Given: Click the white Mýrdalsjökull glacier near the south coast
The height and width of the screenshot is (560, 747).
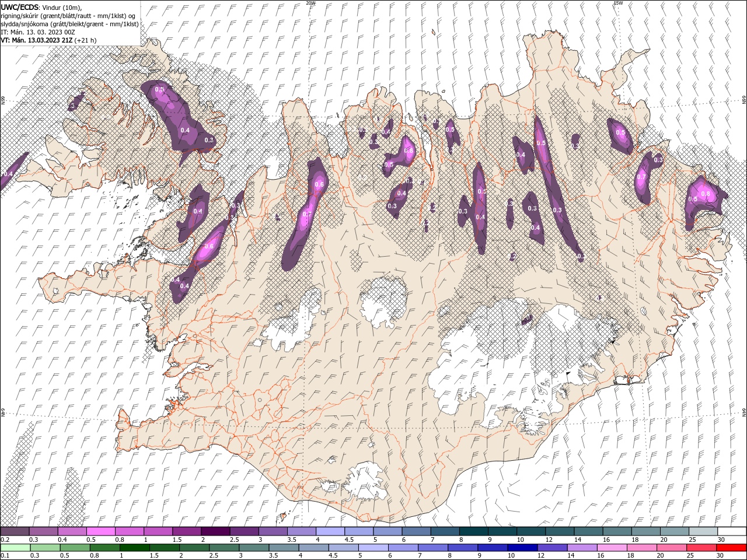Looking at the screenshot, I should pyautogui.click(x=365, y=482).
